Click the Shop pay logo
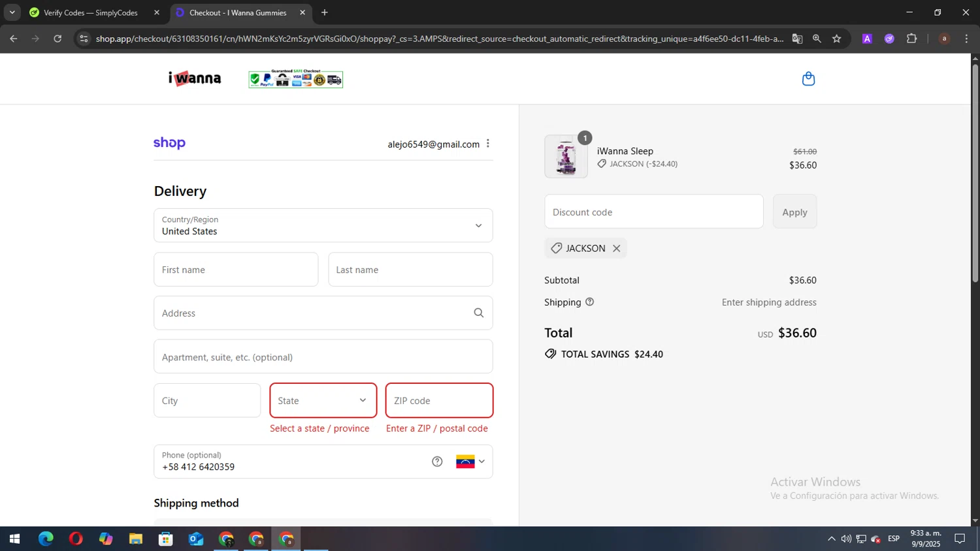This screenshot has width=980, height=551. pyautogui.click(x=169, y=143)
